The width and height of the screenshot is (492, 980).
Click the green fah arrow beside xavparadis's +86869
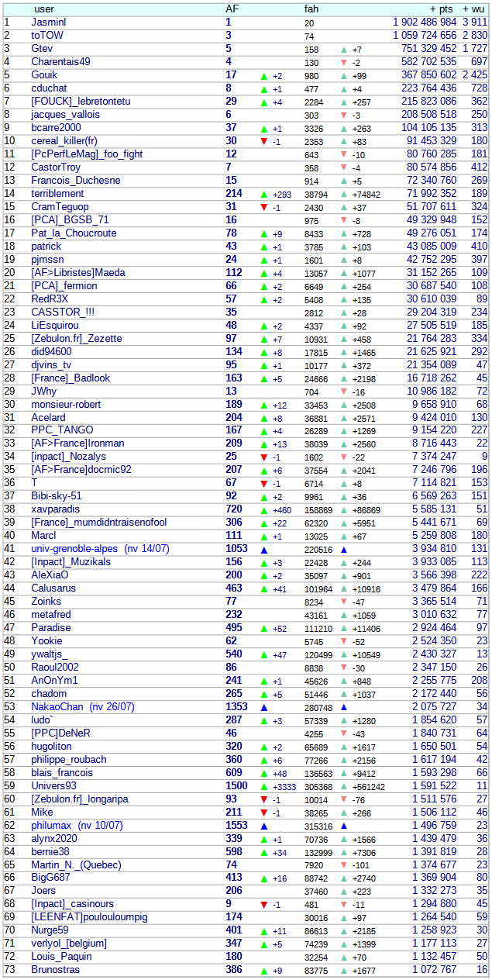(344, 510)
